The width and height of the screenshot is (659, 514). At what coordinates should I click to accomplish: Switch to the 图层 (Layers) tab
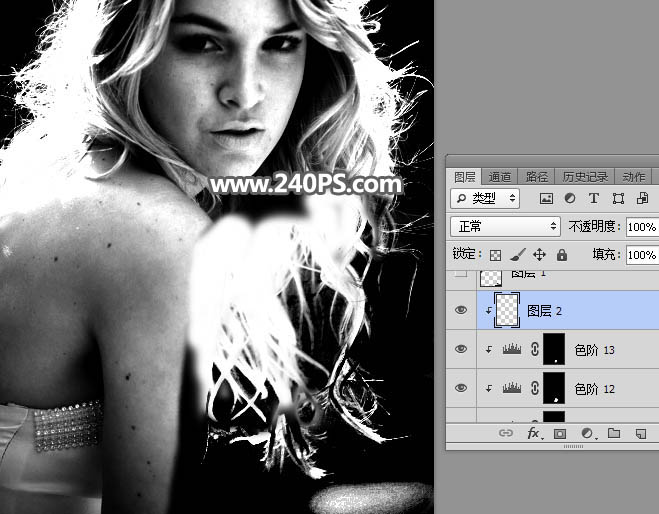464,177
